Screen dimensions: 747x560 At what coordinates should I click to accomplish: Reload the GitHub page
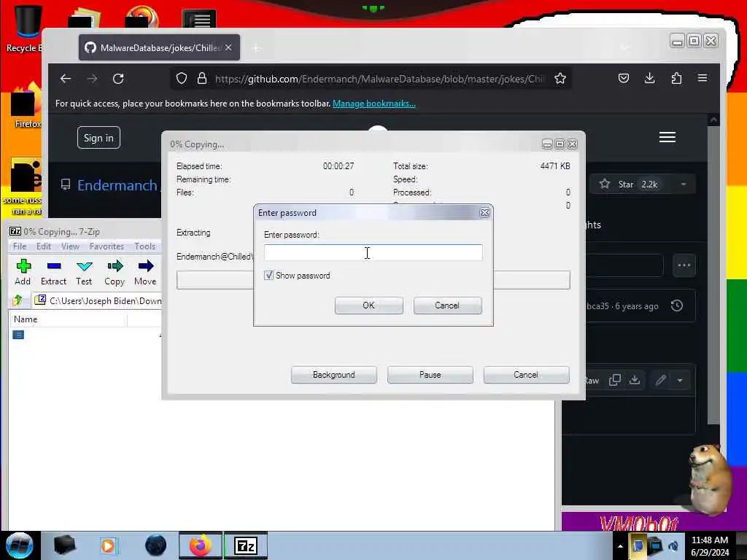click(x=118, y=79)
